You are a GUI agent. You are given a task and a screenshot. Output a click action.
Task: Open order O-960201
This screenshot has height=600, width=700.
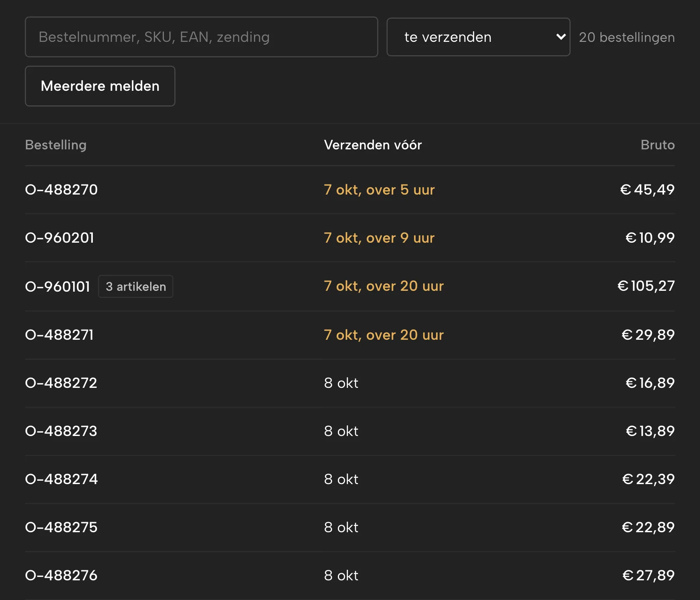point(59,238)
